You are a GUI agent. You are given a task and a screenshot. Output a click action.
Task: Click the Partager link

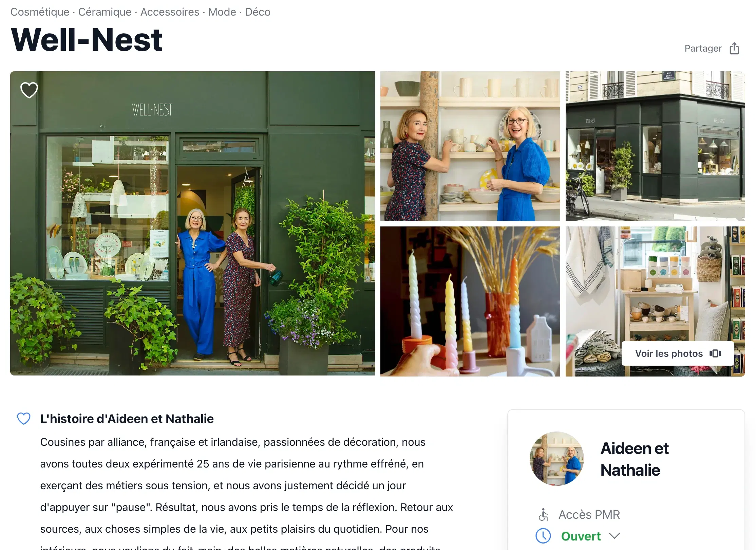point(703,48)
